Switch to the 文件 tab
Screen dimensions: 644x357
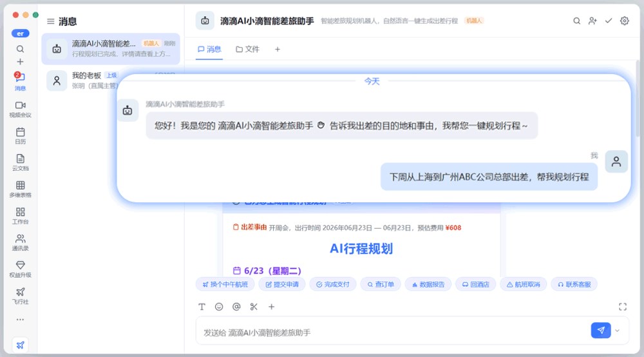tap(247, 50)
